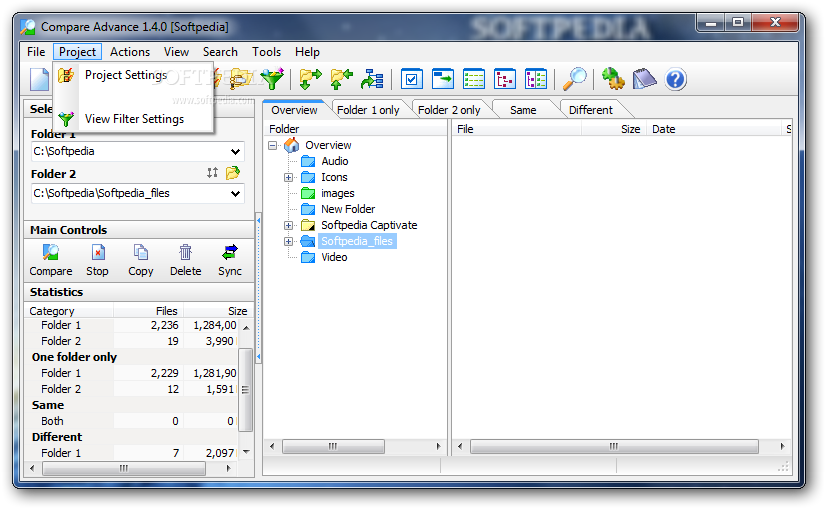Click the New project blank page icon
826x509 pixels.
click(40, 80)
